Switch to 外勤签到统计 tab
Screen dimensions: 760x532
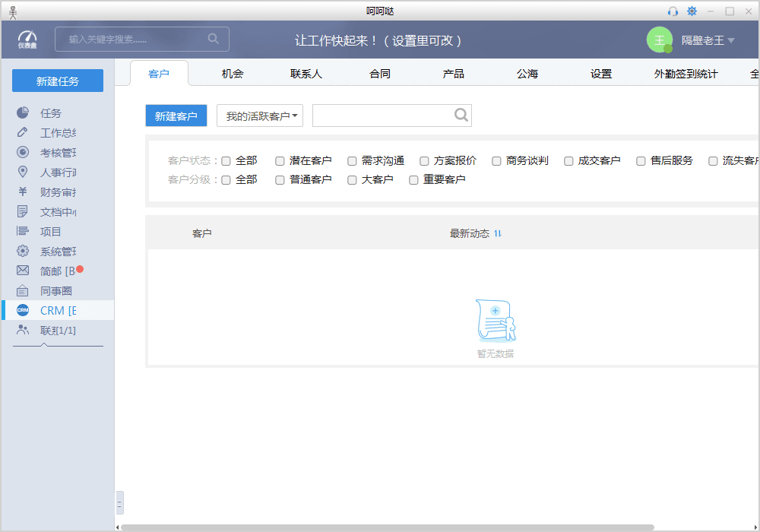pyautogui.click(x=686, y=74)
